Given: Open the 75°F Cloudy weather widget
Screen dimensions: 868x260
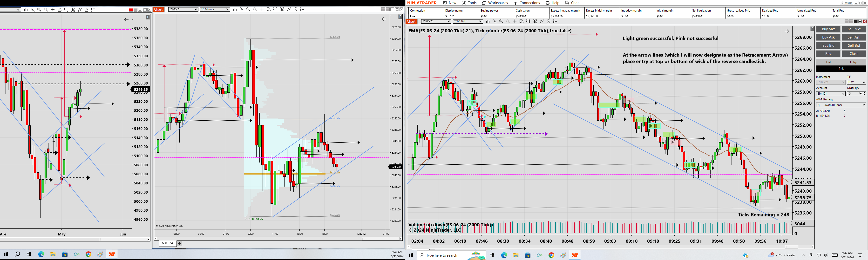Looking at the screenshot, I should (781, 255).
